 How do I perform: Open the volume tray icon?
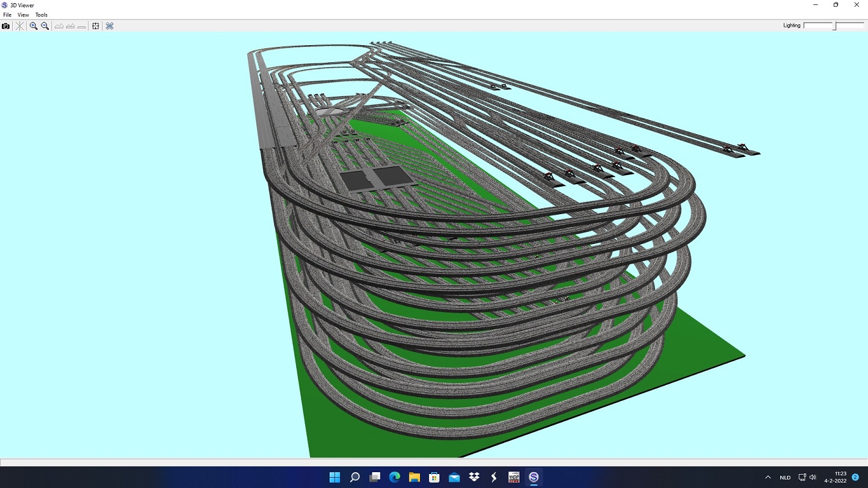click(812, 477)
